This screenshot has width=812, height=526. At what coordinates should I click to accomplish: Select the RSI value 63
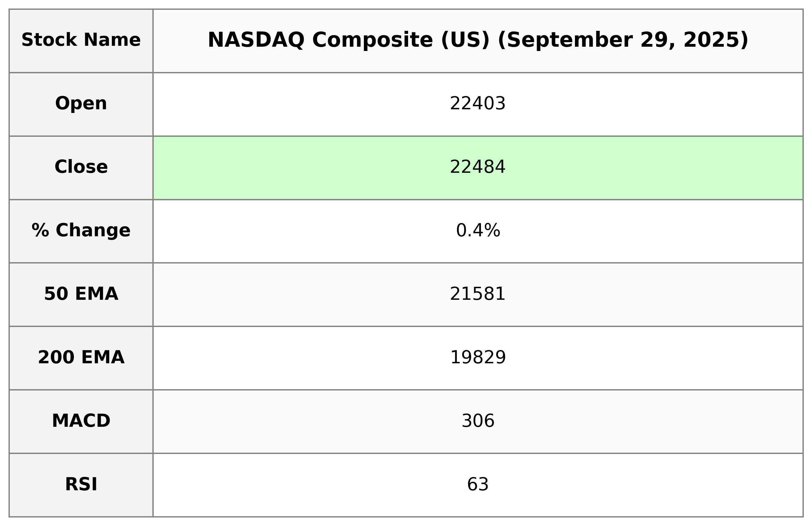[x=478, y=484]
